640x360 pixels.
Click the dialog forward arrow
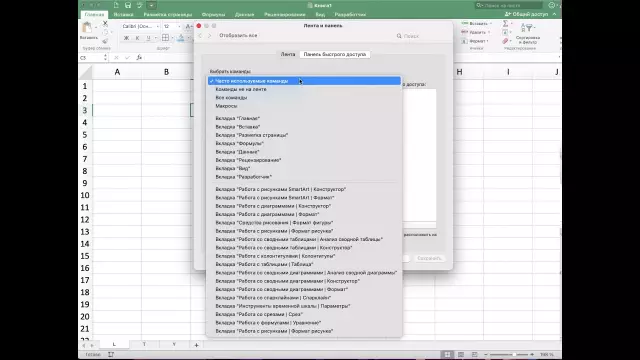pyautogui.click(x=210, y=36)
